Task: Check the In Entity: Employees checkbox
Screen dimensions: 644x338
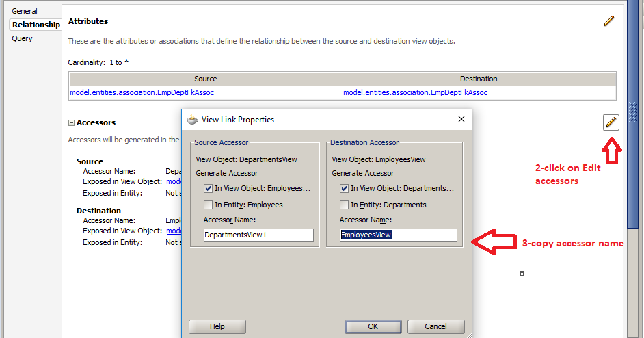Action: pyautogui.click(x=209, y=205)
